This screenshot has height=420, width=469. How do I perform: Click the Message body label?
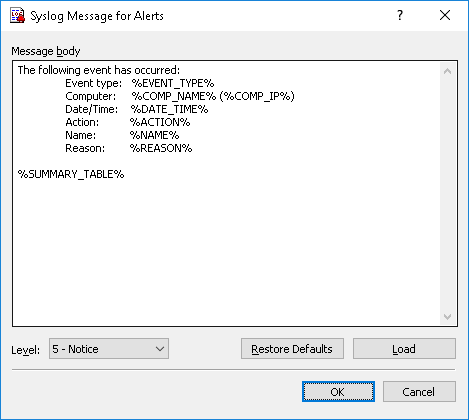tap(46, 51)
